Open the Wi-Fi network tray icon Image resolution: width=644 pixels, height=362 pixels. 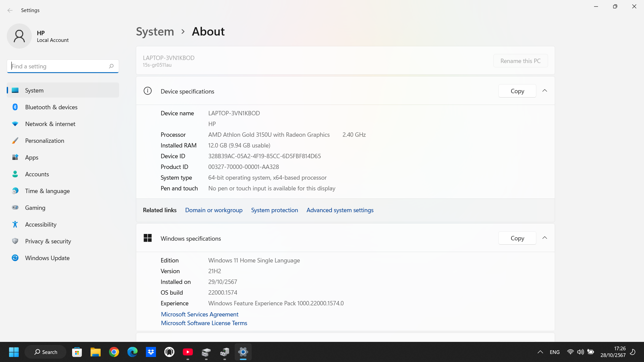click(570, 352)
